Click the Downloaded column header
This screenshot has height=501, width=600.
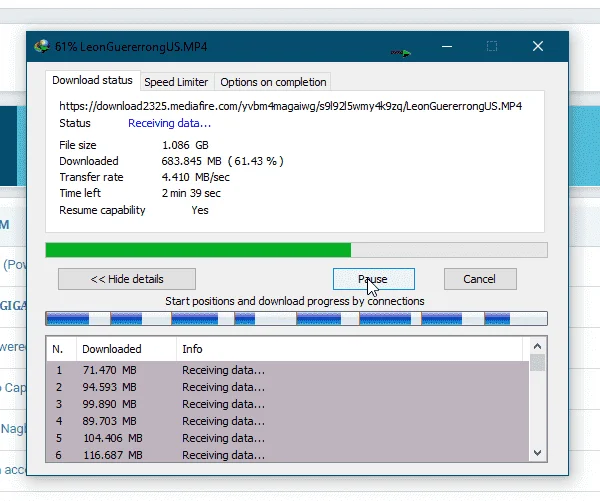tap(126, 349)
